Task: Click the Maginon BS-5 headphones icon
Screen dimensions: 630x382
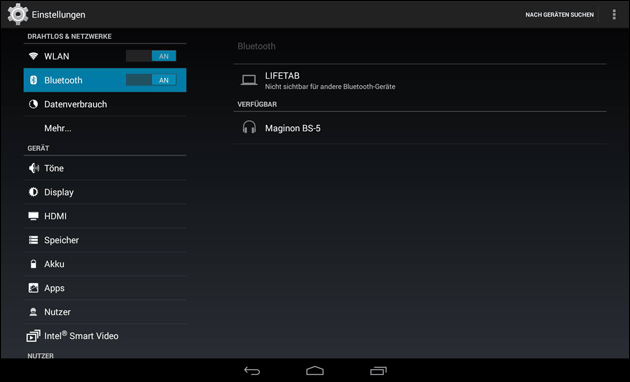Action: 249,127
